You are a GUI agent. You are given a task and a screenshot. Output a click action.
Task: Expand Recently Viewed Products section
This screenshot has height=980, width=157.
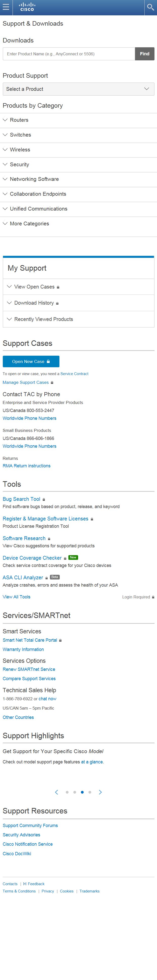pos(43,319)
